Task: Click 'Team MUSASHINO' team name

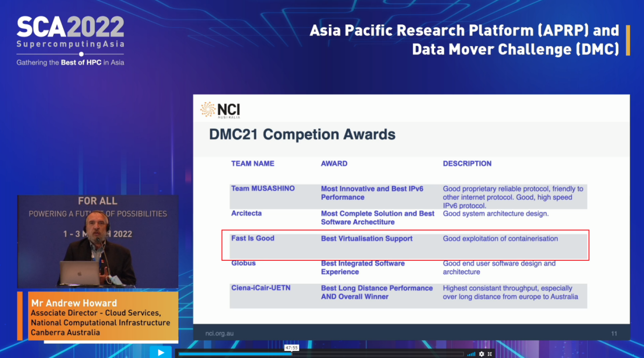Action: [x=263, y=189]
